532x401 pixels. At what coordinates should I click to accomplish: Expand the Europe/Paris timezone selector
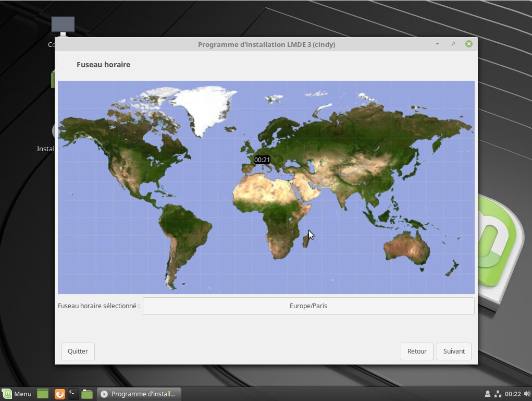[308, 306]
